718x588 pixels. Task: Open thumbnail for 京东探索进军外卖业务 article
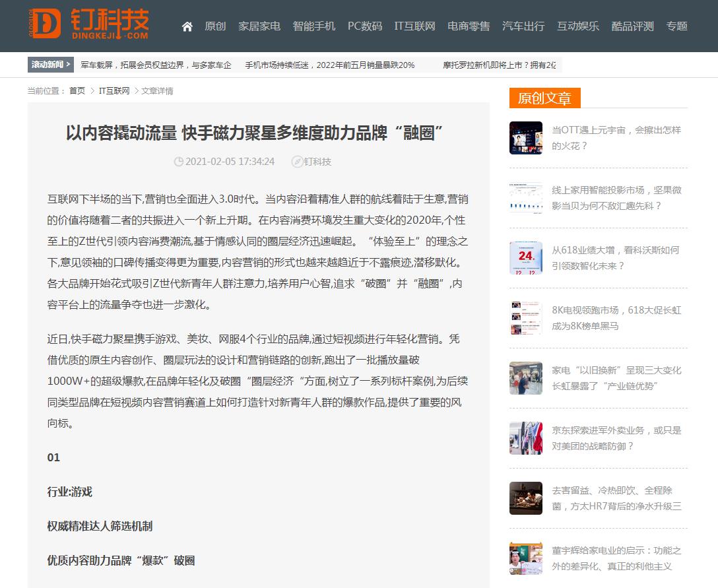(526, 438)
